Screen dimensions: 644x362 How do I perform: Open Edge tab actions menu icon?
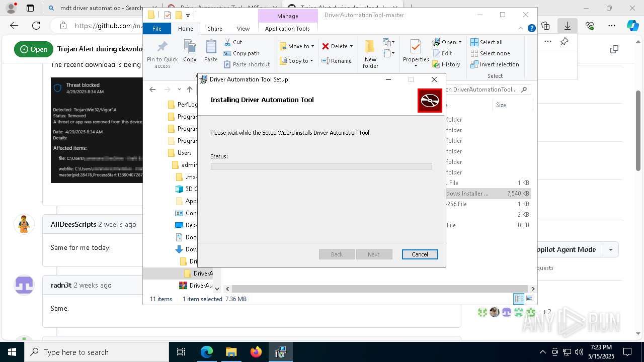point(30,8)
